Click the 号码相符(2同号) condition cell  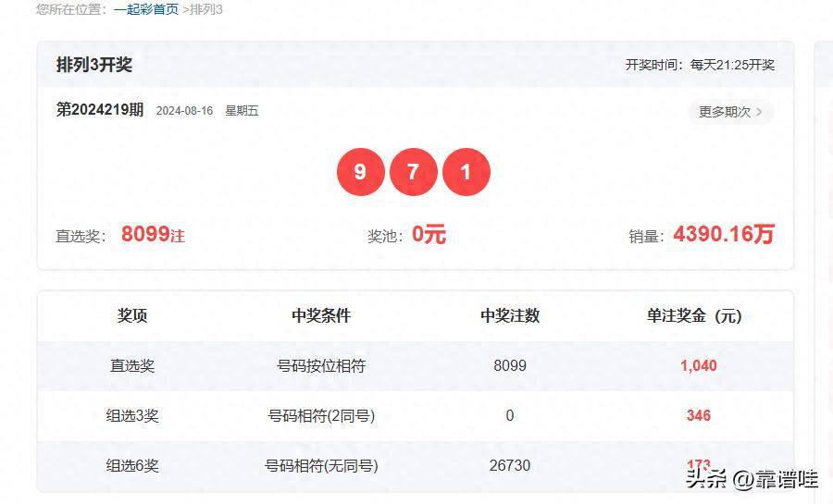[x=321, y=415]
